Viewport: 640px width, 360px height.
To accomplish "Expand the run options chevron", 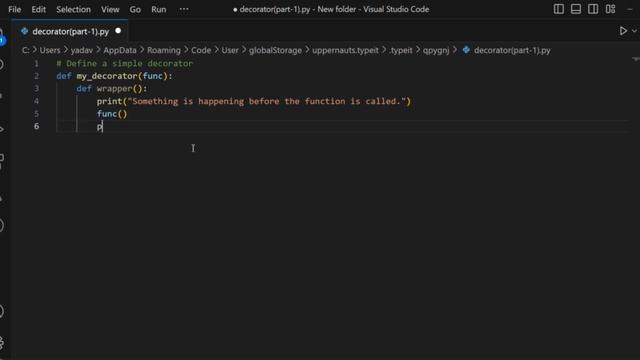I will pyautogui.click(x=634, y=31).
